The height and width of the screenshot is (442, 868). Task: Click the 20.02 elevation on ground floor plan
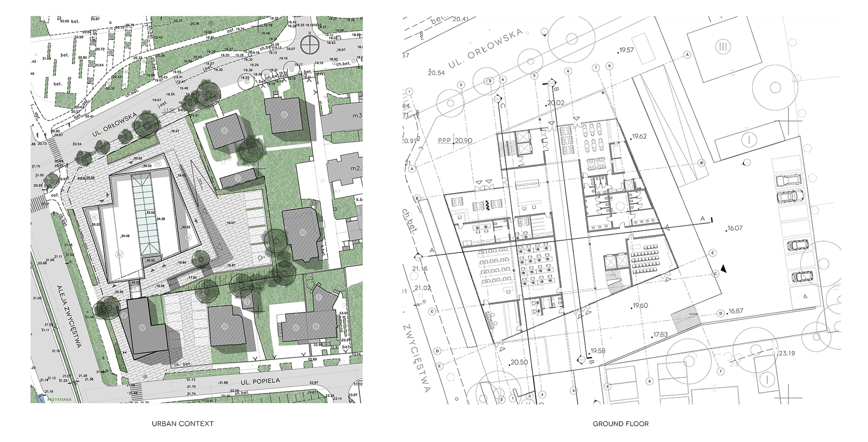pos(555,103)
